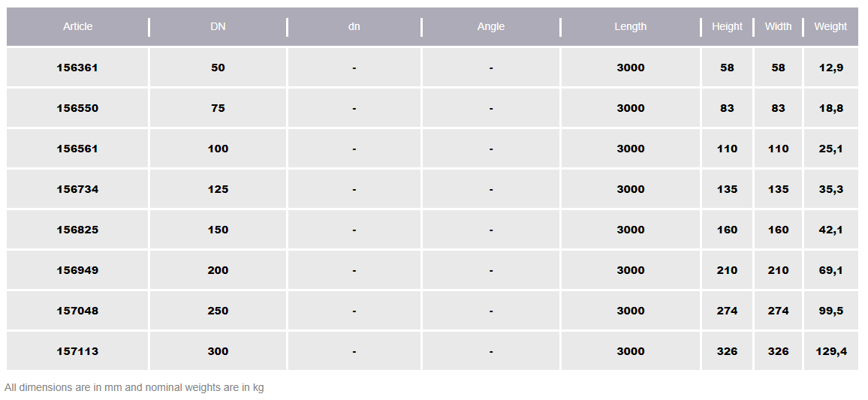
Task: Click the Angle column header
Action: coord(491,27)
